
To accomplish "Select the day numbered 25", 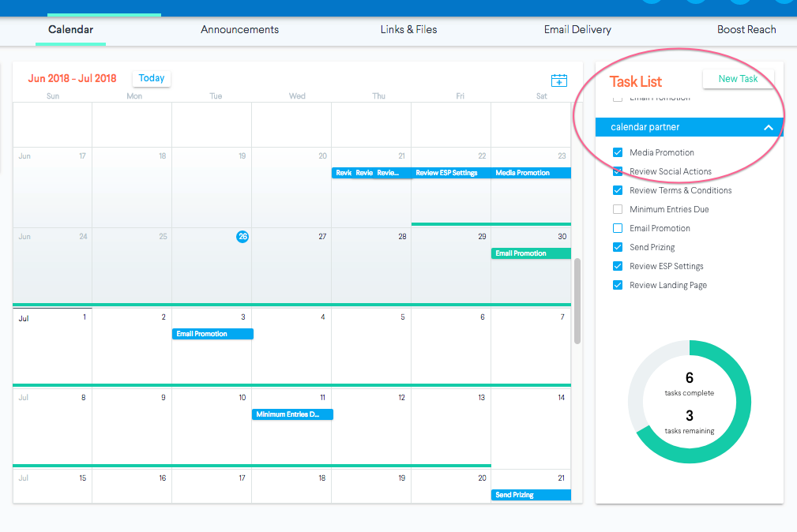I will click(x=163, y=236).
